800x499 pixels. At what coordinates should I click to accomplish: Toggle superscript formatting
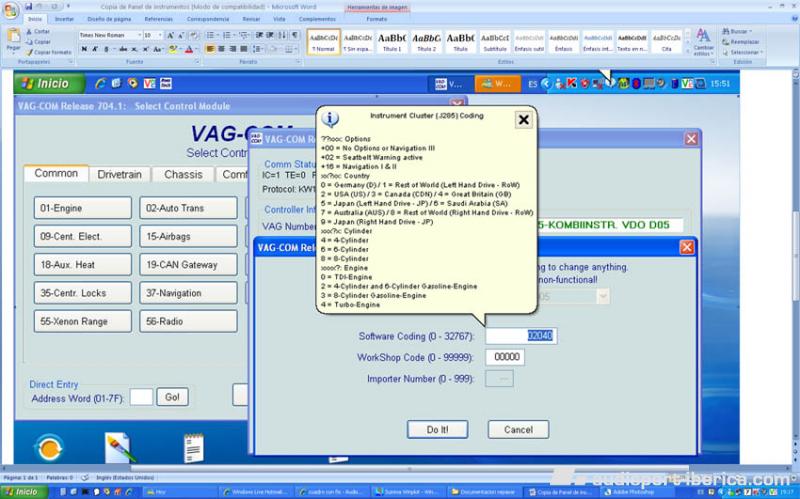coord(145,49)
